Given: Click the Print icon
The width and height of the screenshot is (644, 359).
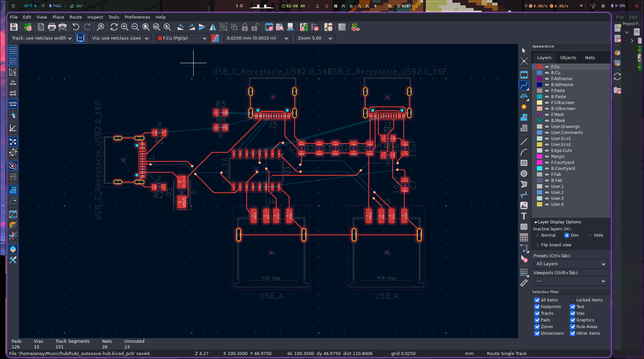Looking at the screenshot, I should point(52,27).
